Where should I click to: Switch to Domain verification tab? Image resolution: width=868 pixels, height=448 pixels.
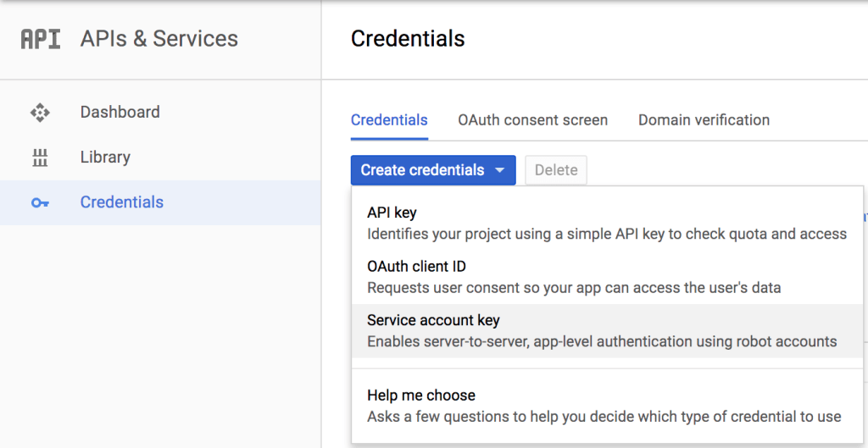tap(704, 120)
